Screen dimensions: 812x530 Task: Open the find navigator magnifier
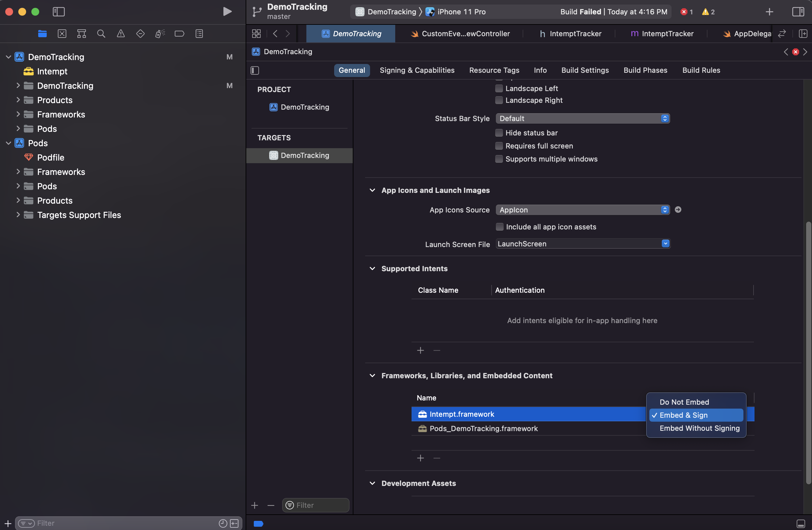tap(101, 33)
